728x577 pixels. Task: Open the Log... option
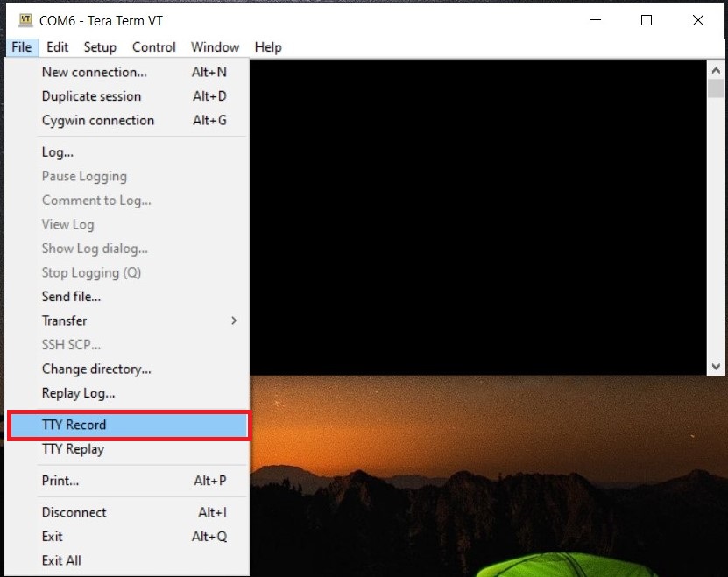58,152
